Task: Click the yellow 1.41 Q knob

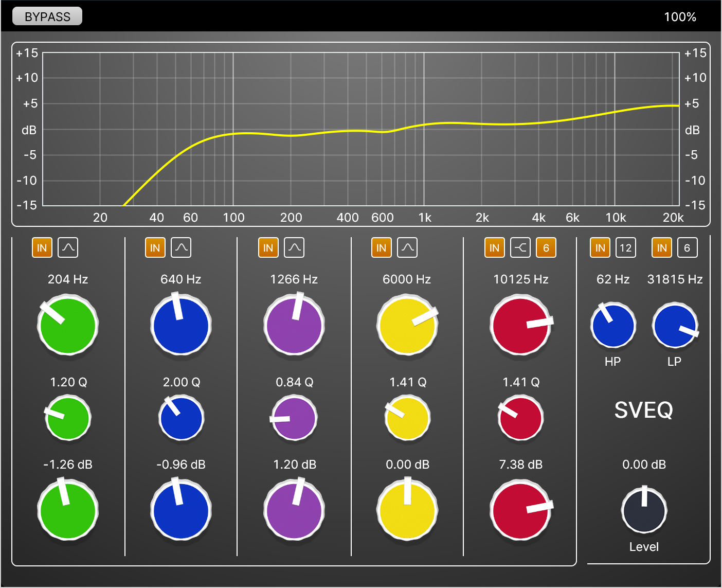Action: (407, 418)
